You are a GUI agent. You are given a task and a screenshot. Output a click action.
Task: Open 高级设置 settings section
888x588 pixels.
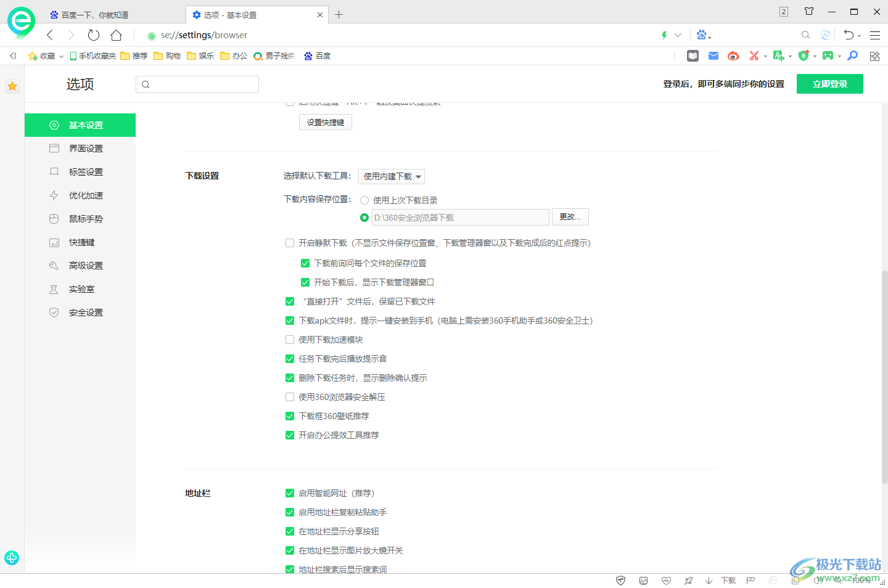click(x=80, y=266)
